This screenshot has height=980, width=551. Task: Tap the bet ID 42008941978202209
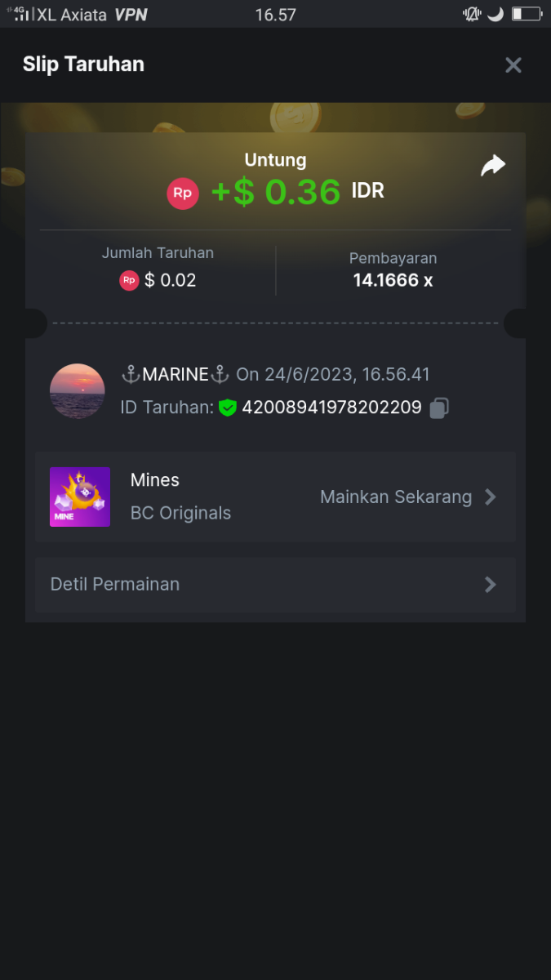331,408
